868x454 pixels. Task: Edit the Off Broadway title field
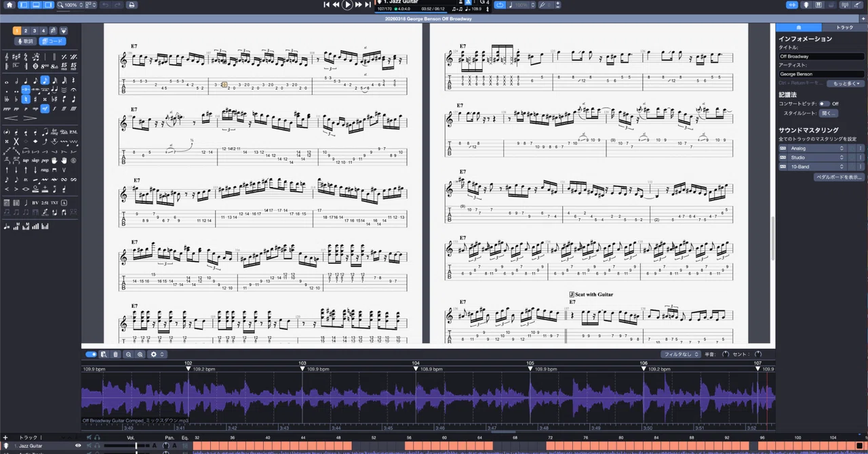[x=822, y=56]
